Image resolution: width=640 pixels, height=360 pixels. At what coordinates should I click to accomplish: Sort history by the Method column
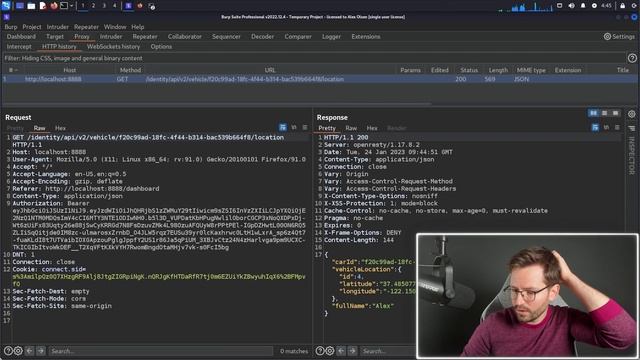(x=130, y=70)
